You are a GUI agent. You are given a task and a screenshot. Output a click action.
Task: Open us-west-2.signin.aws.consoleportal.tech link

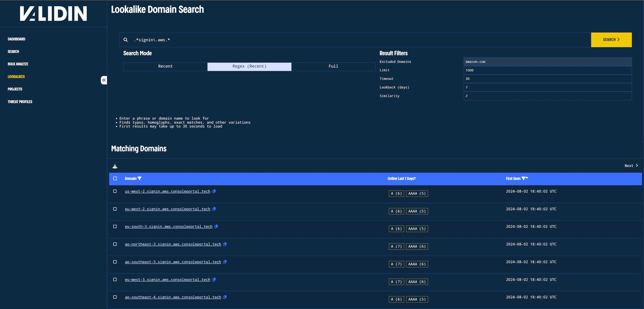(x=168, y=191)
